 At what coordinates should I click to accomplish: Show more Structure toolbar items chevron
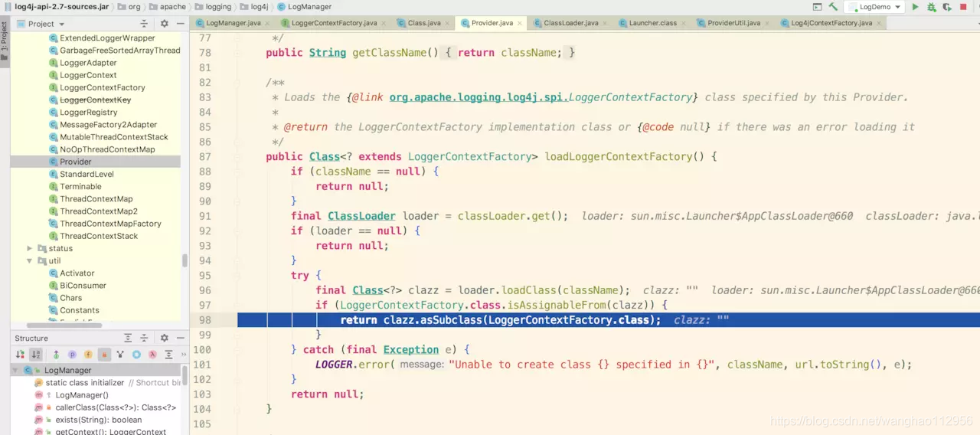(x=182, y=355)
